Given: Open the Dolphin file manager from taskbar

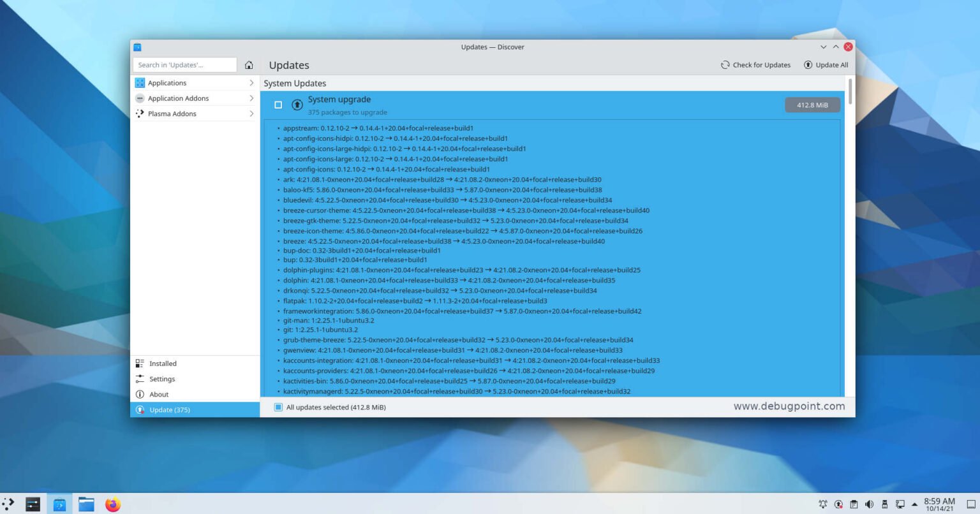Looking at the screenshot, I should click(86, 504).
